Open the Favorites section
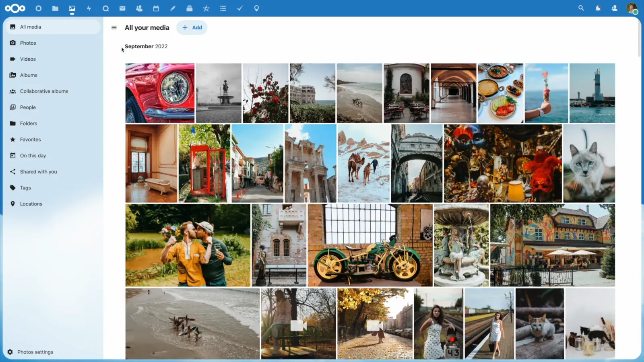 (x=30, y=139)
